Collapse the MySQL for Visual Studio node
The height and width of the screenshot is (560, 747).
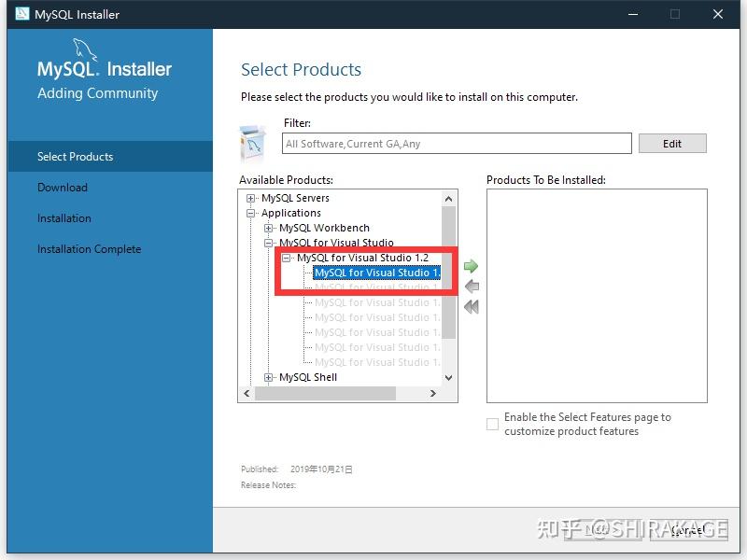269,243
